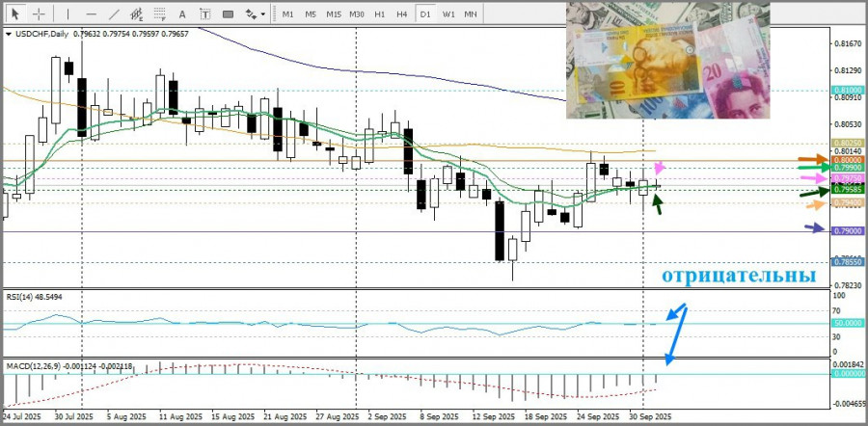Click the 0.81000 price level label
Image resolution: width=868 pixels, height=426 pixels.
tap(848, 90)
